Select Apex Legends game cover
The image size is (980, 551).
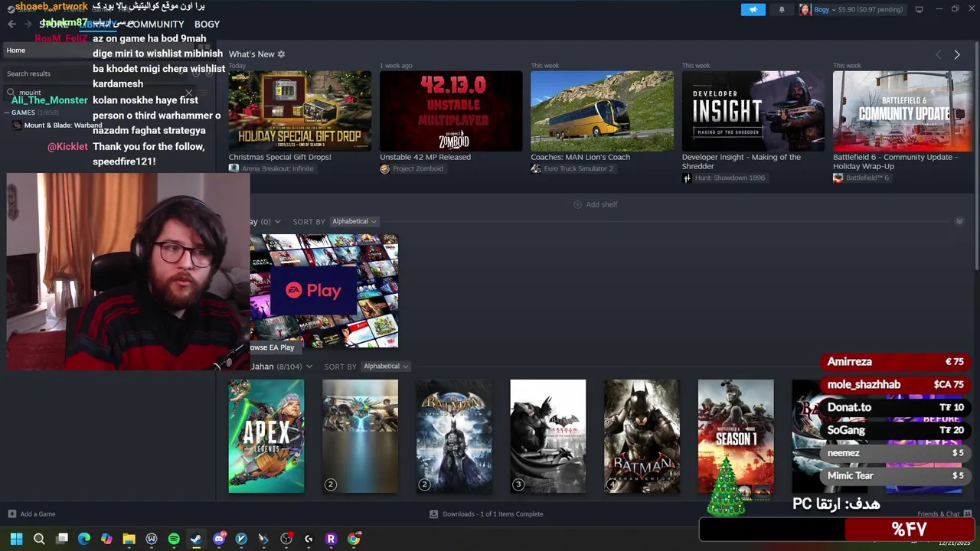coord(266,436)
